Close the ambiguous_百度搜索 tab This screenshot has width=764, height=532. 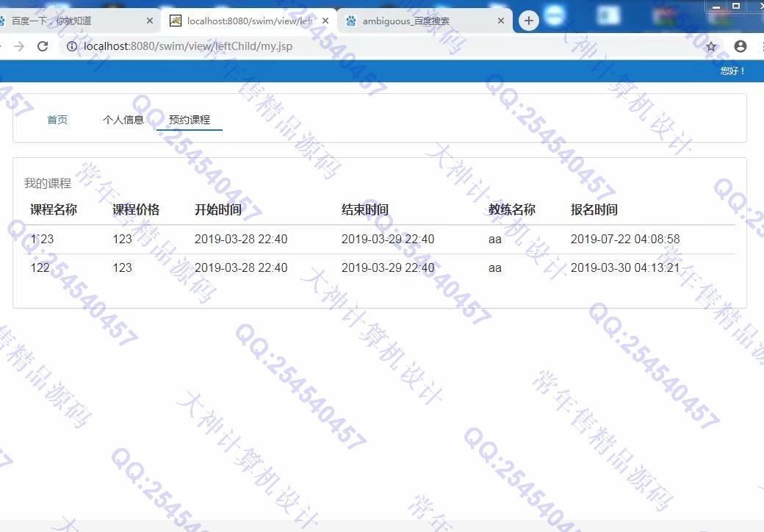coord(501,21)
